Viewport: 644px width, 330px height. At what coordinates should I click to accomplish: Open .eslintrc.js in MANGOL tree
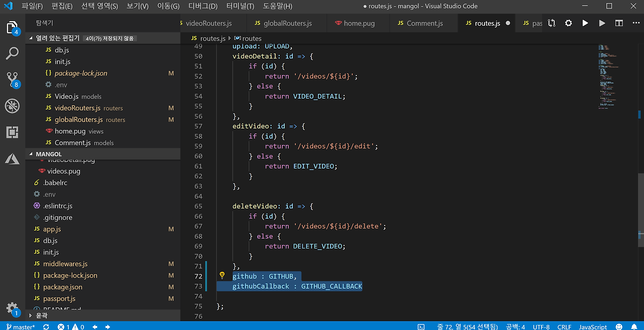point(103,206)
